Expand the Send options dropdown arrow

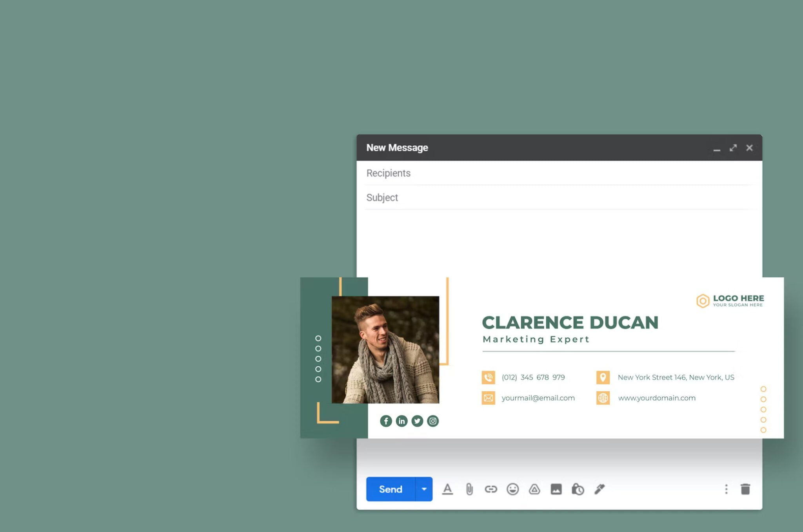point(424,489)
